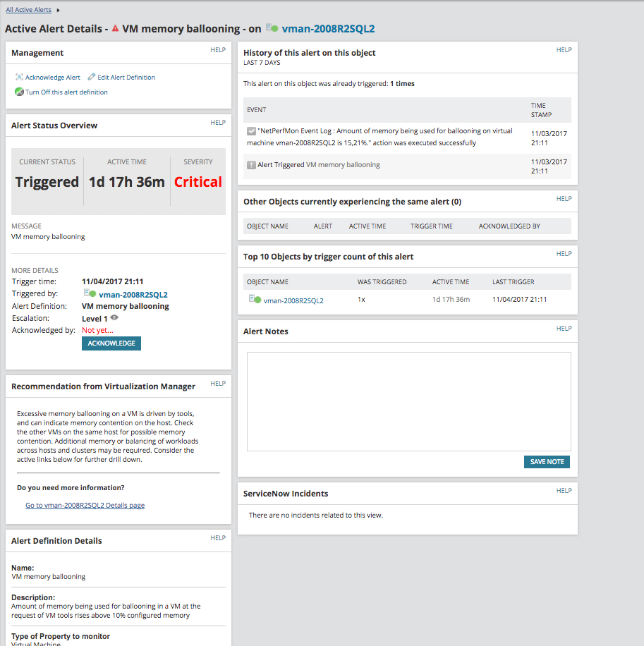Screen dimensions: 644x646
Task: Click the VM icon in Top 10 Objects row
Action: tap(255, 299)
